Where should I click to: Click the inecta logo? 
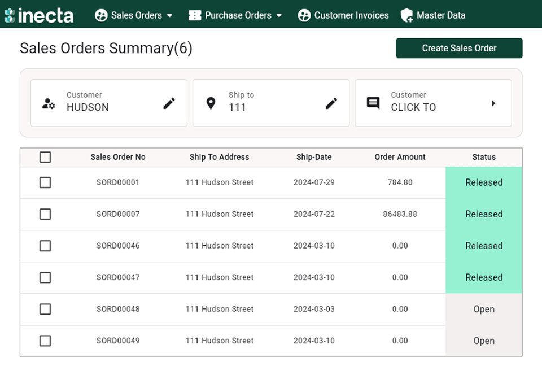coord(38,15)
